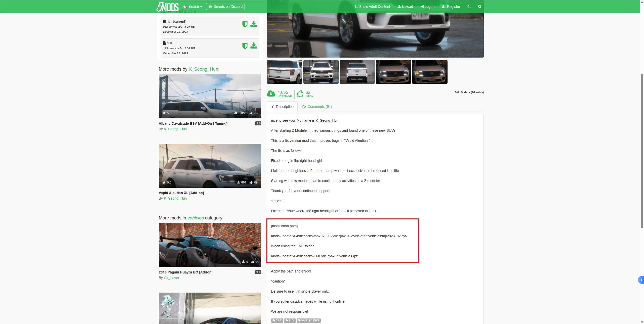
Task: Toggle dark mode moon icon
Action: (x=469, y=7)
